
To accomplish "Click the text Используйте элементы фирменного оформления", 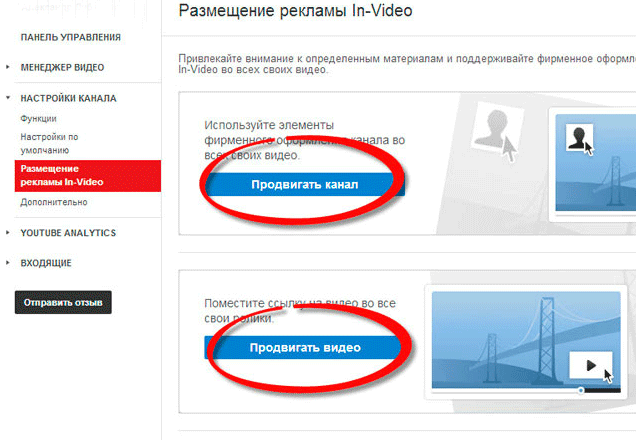I will pos(305,140).
